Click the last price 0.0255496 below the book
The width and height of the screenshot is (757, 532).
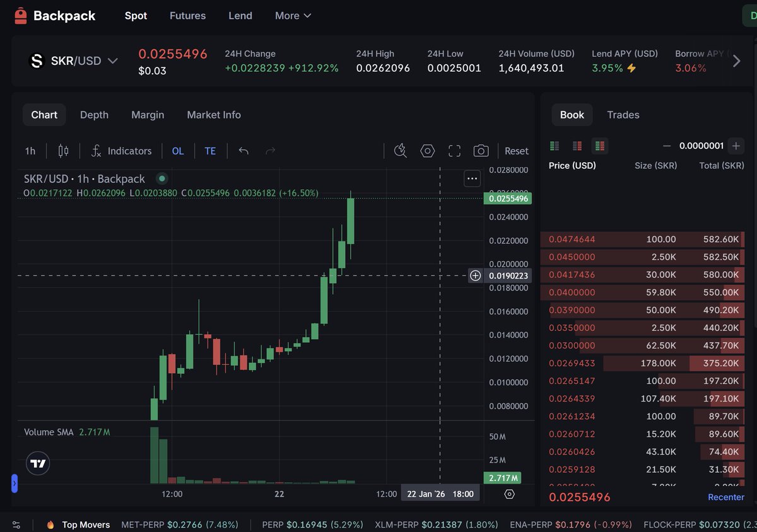pos(580,497)
